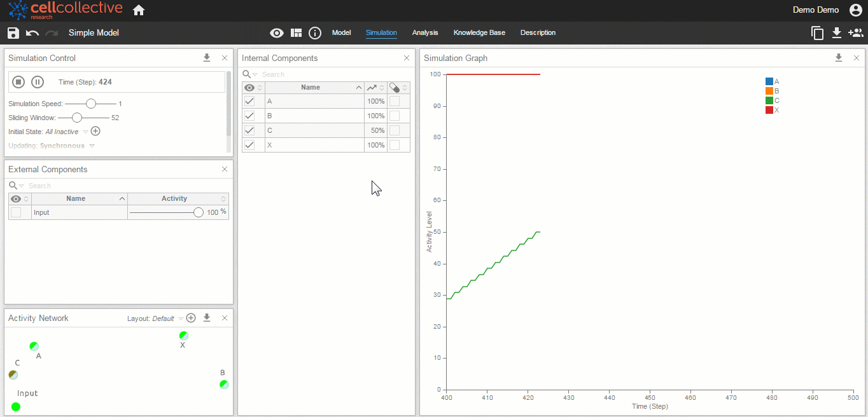Pause the simulation

tap(38, 82)
